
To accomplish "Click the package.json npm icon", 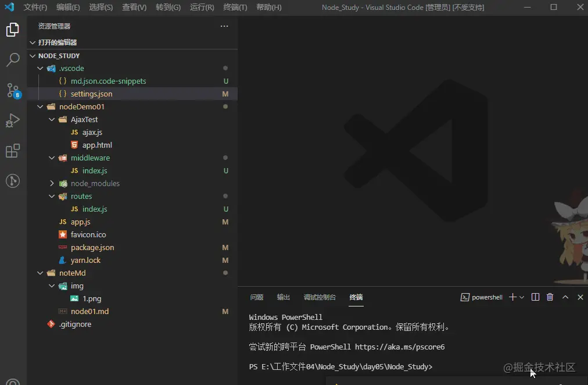I will 63,247.
